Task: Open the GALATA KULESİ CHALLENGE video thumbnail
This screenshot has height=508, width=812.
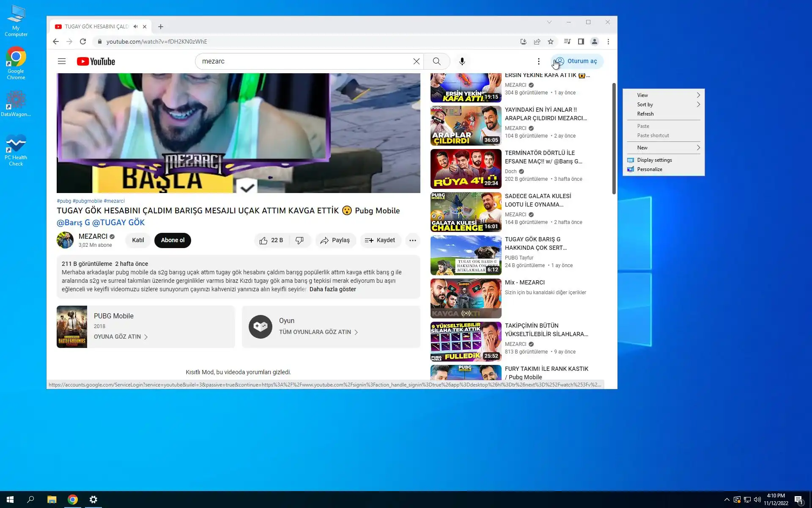Action: (466, 212)
